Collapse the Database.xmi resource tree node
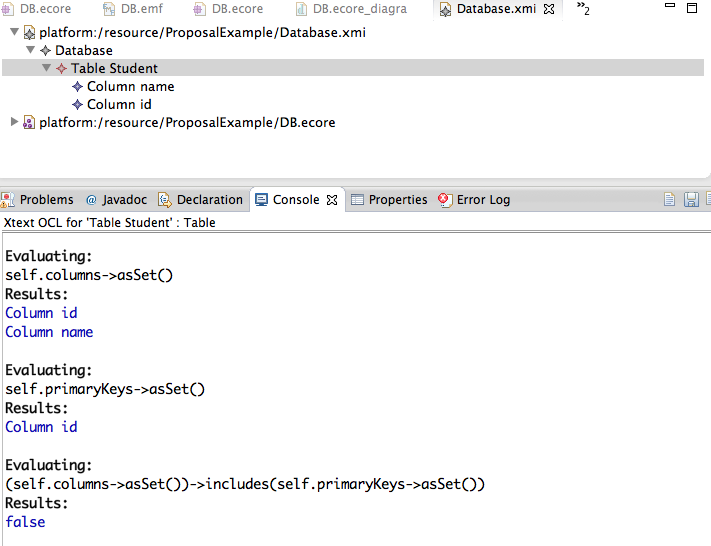The width and height of the screenshot is (711, 546). 15,32
